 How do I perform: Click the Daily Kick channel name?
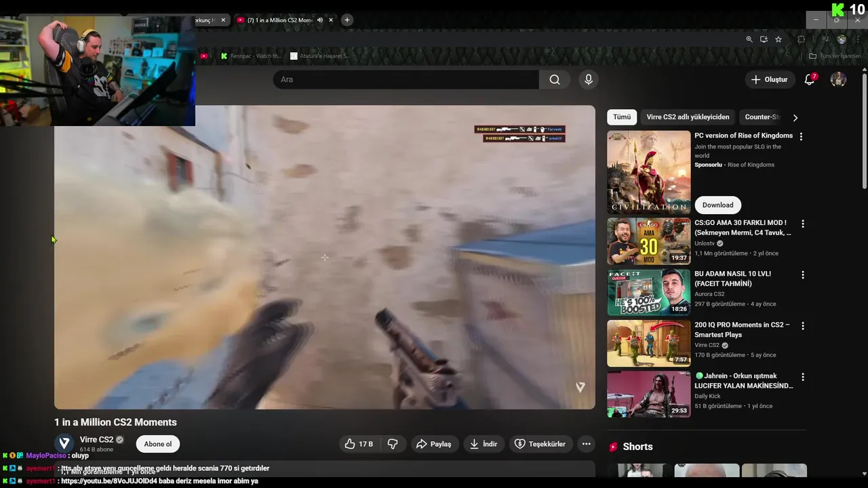[707, 396]
